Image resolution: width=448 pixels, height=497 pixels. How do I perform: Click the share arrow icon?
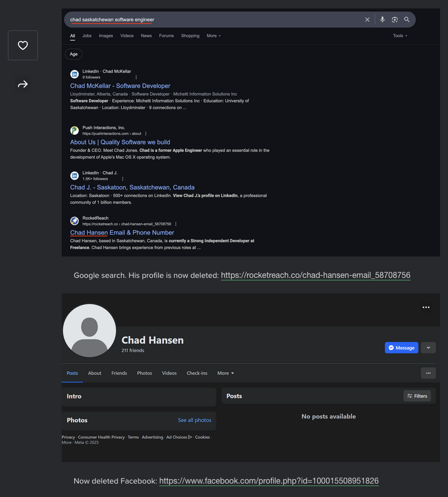point(23,84)
